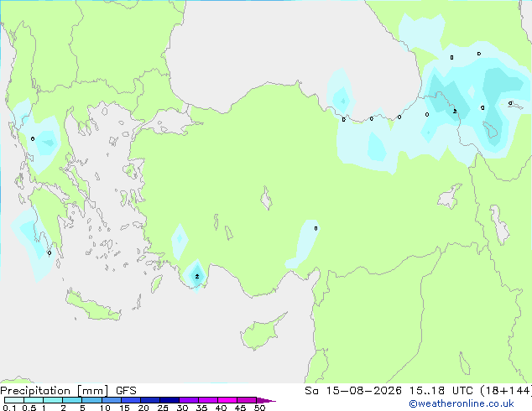This screenshot has width=532, height=411.
Task: Pick the 30–35 mm purple legend swatch
Action: [188, 400]
